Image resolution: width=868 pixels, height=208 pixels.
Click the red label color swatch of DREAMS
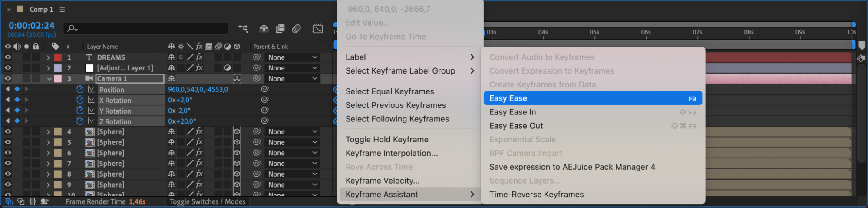pos(58,57)
